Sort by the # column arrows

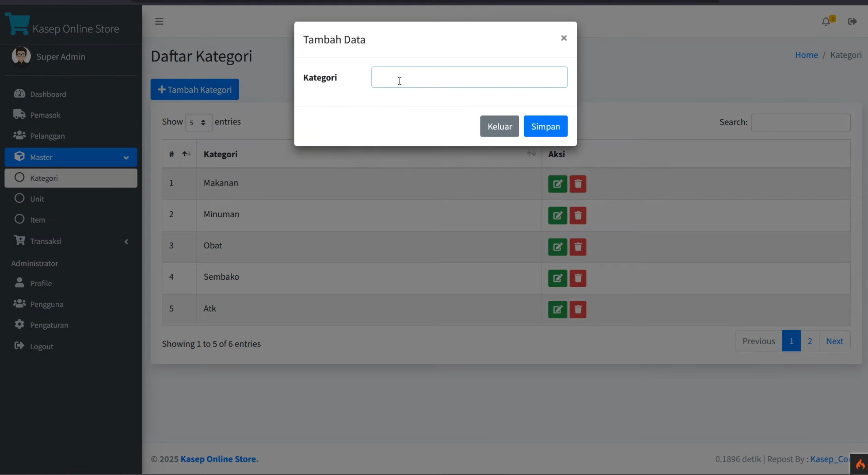pos(186,154)
